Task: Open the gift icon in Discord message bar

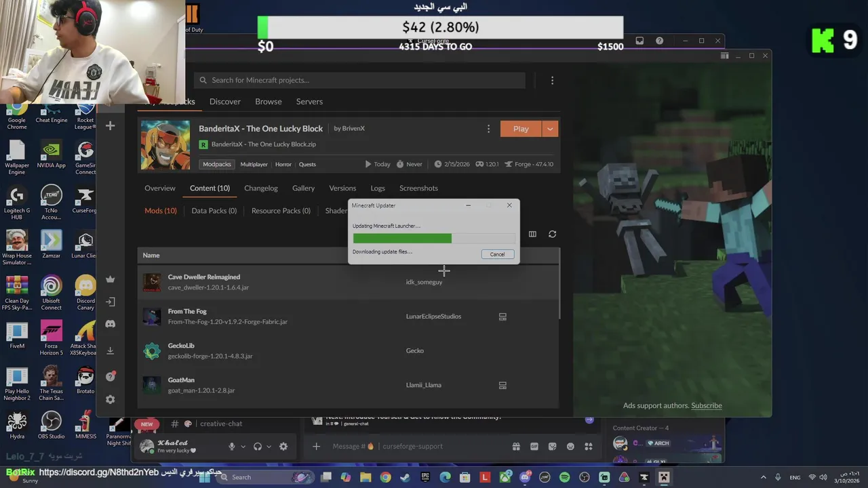Action: point(516,447)
